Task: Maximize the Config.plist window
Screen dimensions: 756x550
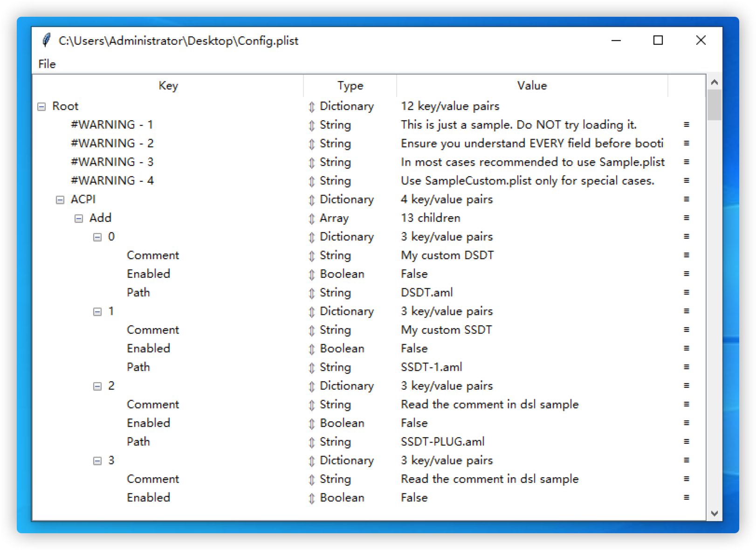Action: (x=658, y=41)
